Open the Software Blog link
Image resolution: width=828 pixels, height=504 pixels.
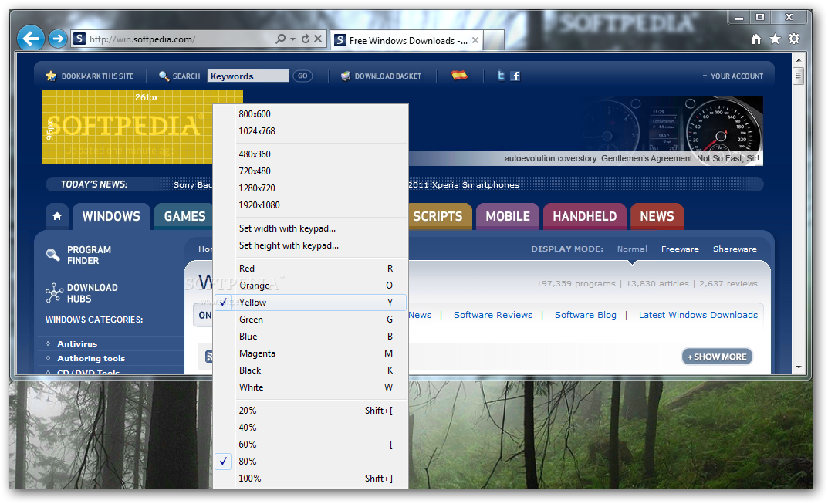click(586, 315)
